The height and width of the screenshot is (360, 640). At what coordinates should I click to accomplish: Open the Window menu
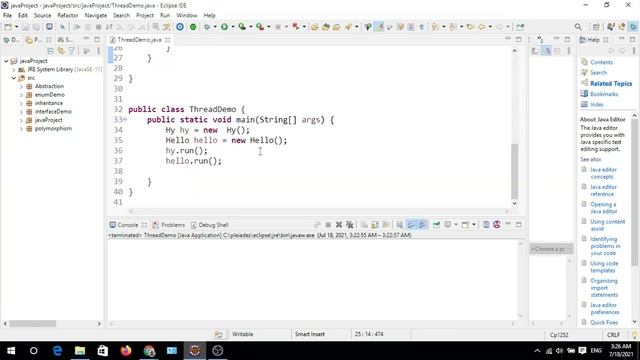187,16
